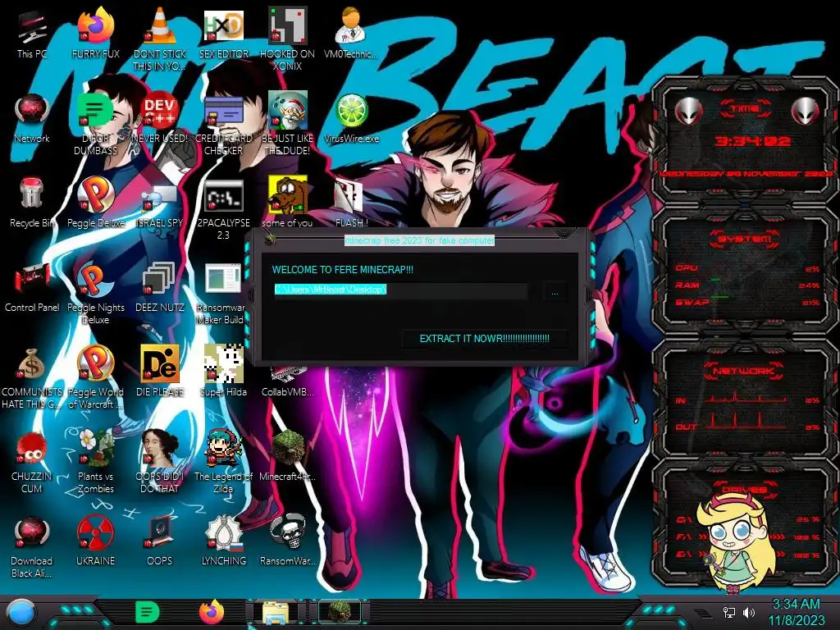The width and height of the screenshot is (840, 630).
Task: Open BE JUST LIKE THE DUDE! icon
Action: 288,125
